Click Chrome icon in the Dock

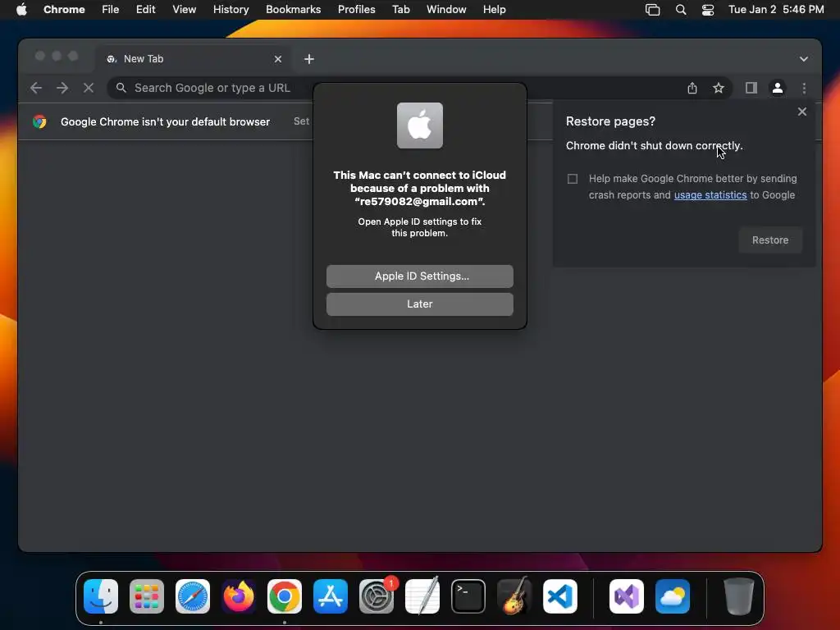[x=285, y=596]
